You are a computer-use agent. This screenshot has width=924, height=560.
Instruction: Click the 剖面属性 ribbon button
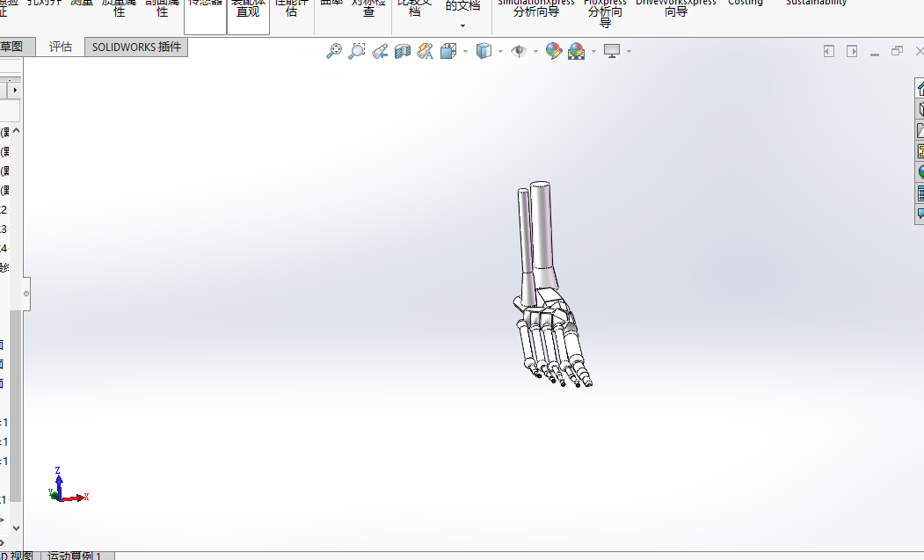click(162, 7)
